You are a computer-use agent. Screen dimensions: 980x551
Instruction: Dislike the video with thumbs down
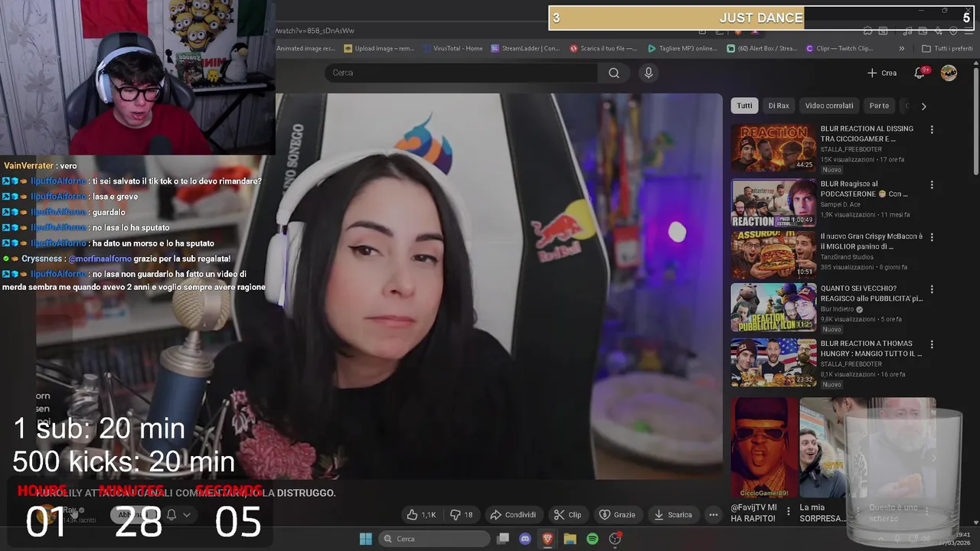coord(461,515)
